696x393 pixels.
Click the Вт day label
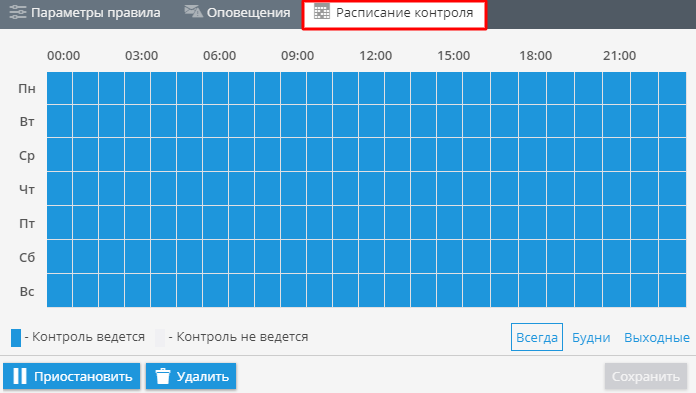27,121
